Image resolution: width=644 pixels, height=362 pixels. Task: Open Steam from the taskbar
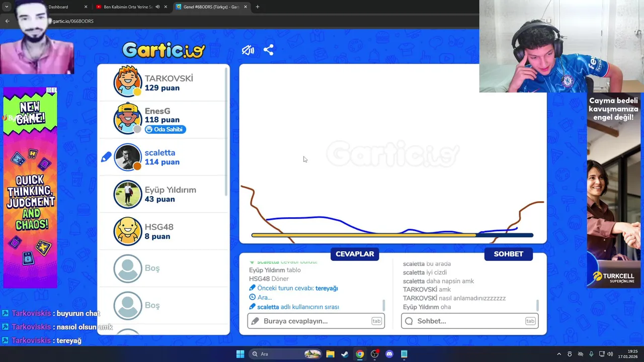click(345, 354)
